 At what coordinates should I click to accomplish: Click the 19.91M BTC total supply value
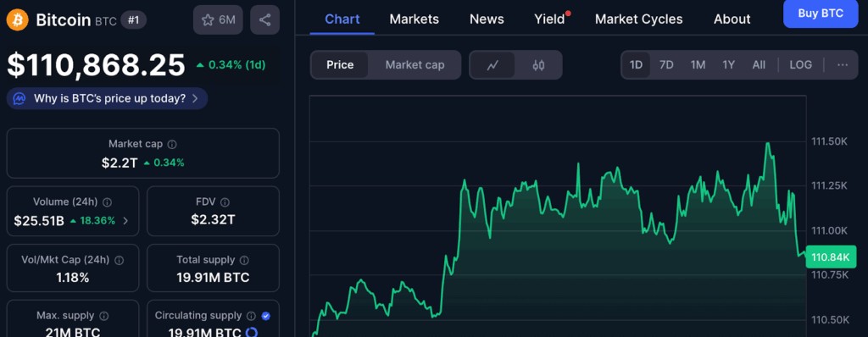pyautogui.click(x=213, y=278)
